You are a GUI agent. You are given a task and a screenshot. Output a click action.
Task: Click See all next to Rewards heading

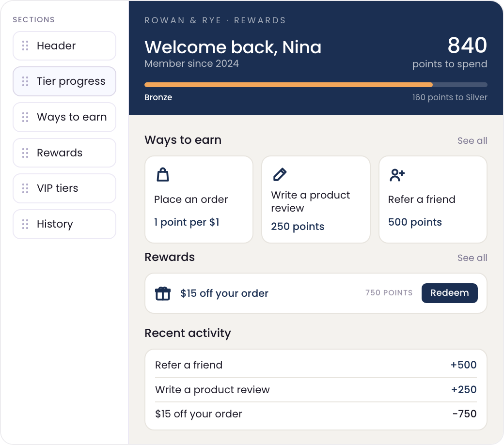pos(472,258)
